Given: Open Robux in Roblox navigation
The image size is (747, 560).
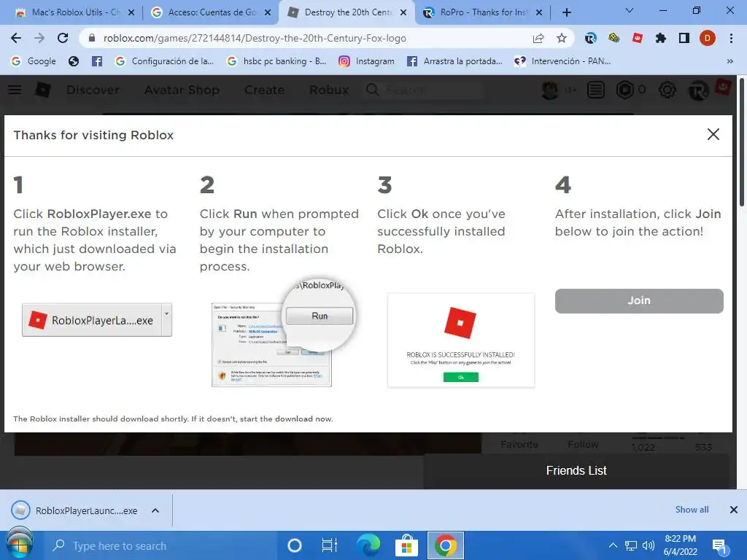Looking at the screenshot, I should [329, 90].
